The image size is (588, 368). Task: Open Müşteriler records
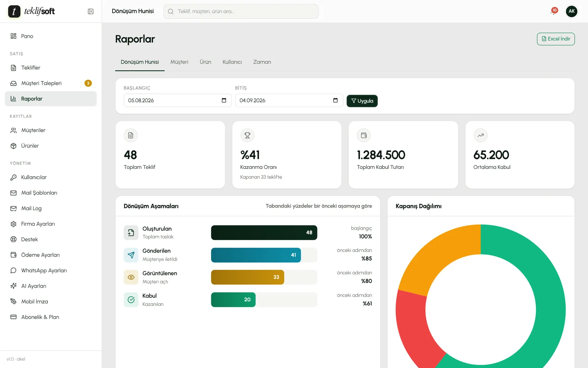51,130
